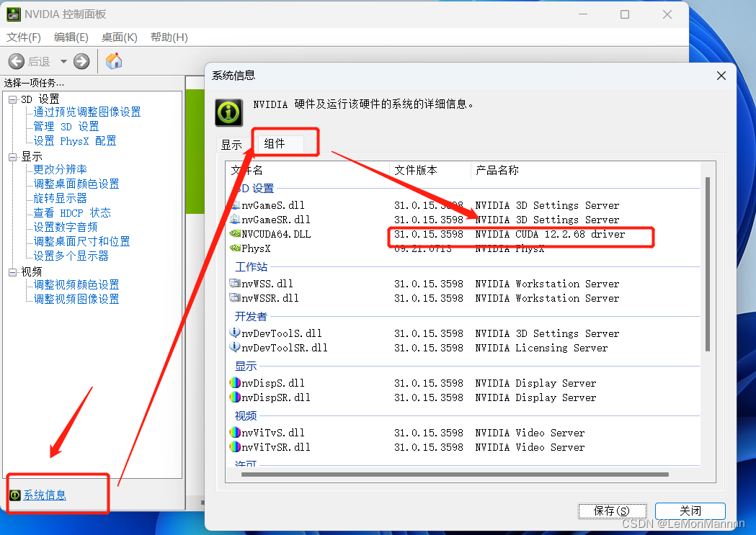Open the back history dropdown arrow
Screen dimensions: 756x535
(x=63, y=62)
